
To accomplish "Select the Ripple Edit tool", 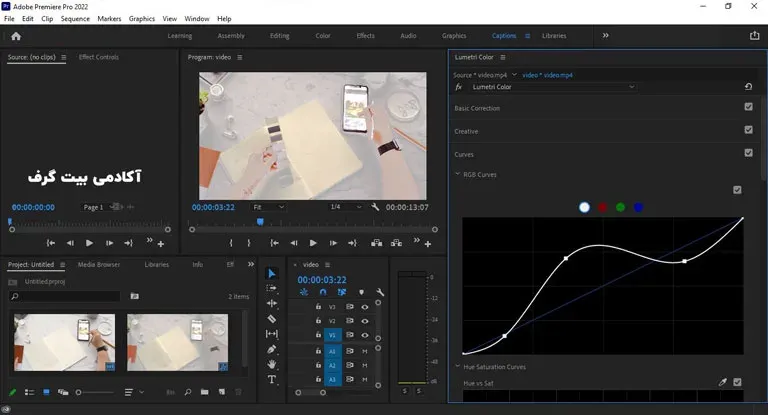I will coord(272,303).
